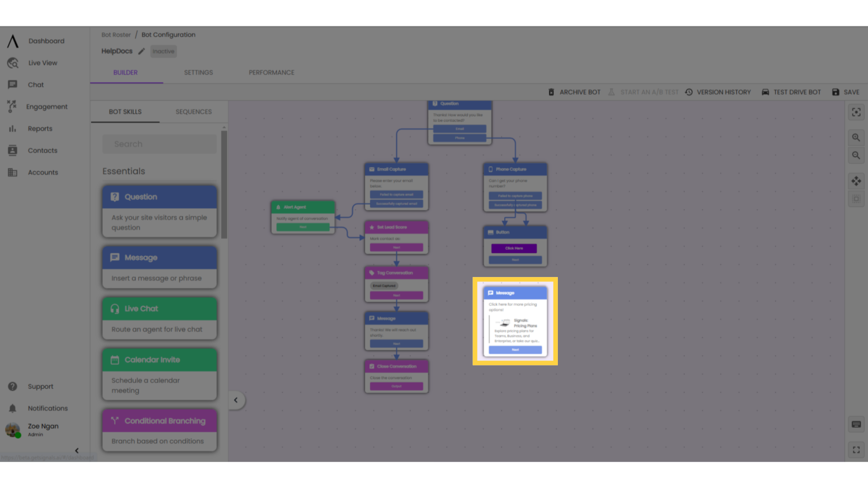This screenshot has height=488, width=868.
Task: Expand the Bot Skills panel
Action: (x=236, y=399)
